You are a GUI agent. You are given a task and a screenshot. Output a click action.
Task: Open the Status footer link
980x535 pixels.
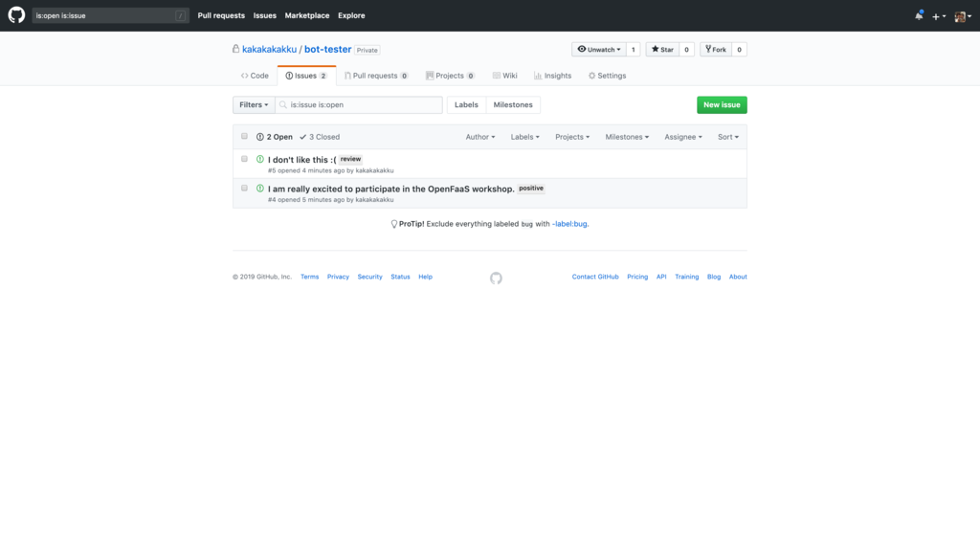(x=400, y=277)
